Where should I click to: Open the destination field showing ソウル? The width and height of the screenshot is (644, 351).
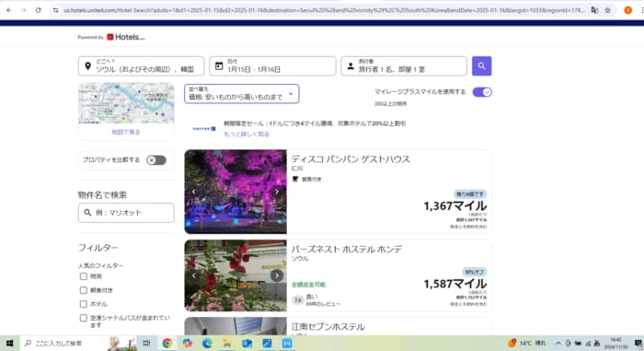141,65
